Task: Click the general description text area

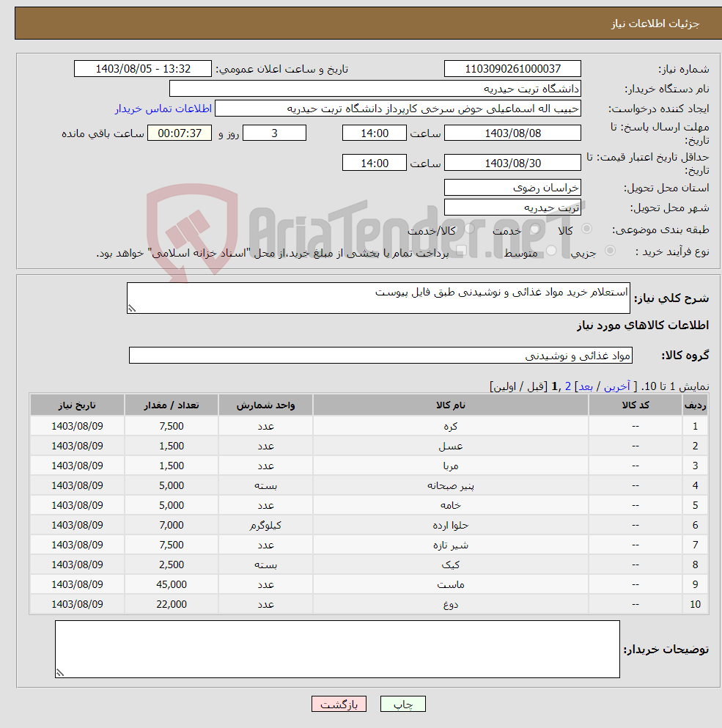Action: click(378, 298)
